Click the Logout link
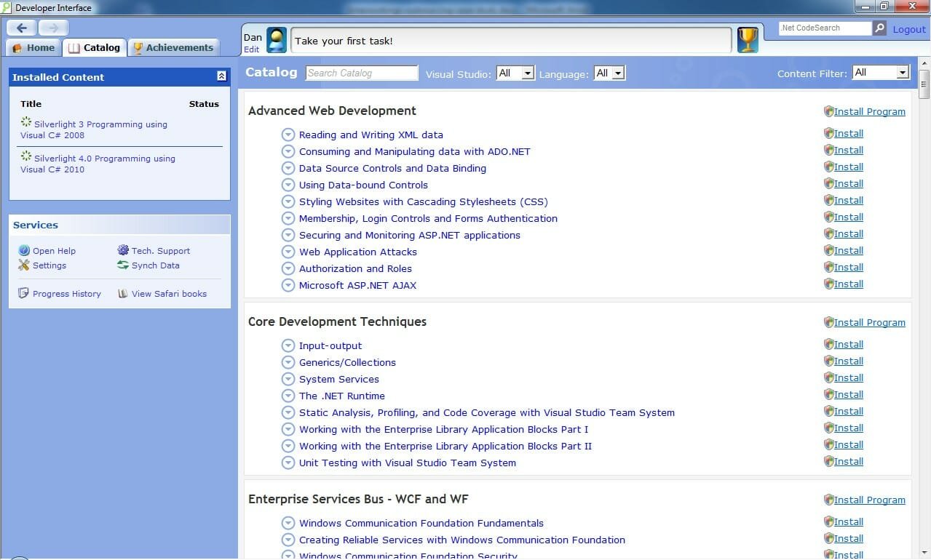Image resolution: width=931 pixels, height=560 pixels. point(909,29)
